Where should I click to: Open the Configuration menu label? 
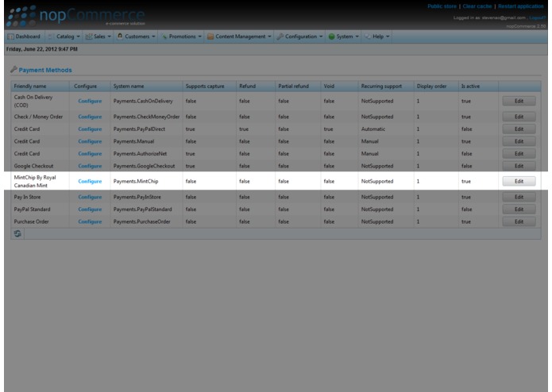click(301, 37)
